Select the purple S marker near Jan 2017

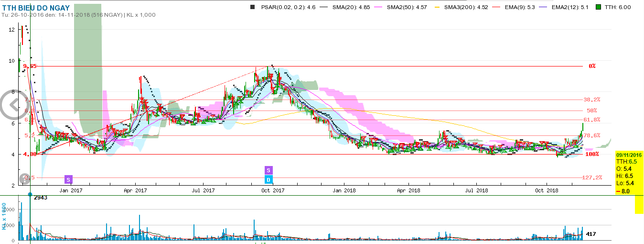68,179
